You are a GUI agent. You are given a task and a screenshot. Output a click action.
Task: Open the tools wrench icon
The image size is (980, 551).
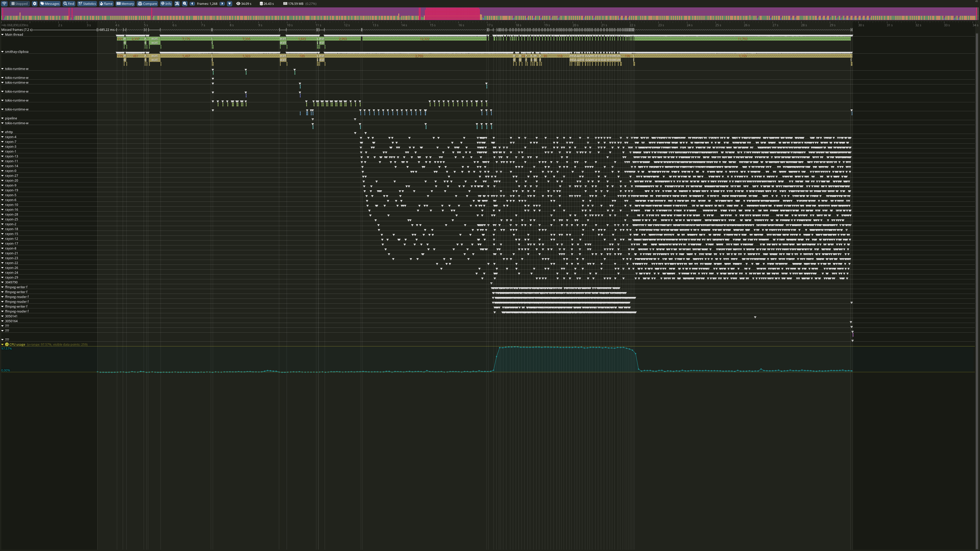pyautogui.click(x=177, y=3)
